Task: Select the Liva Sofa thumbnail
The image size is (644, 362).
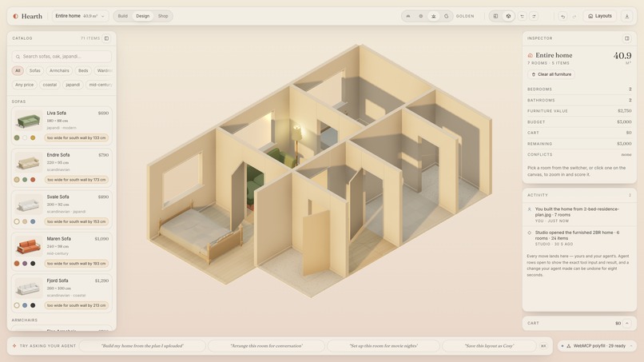Action: tap(28, 121)
